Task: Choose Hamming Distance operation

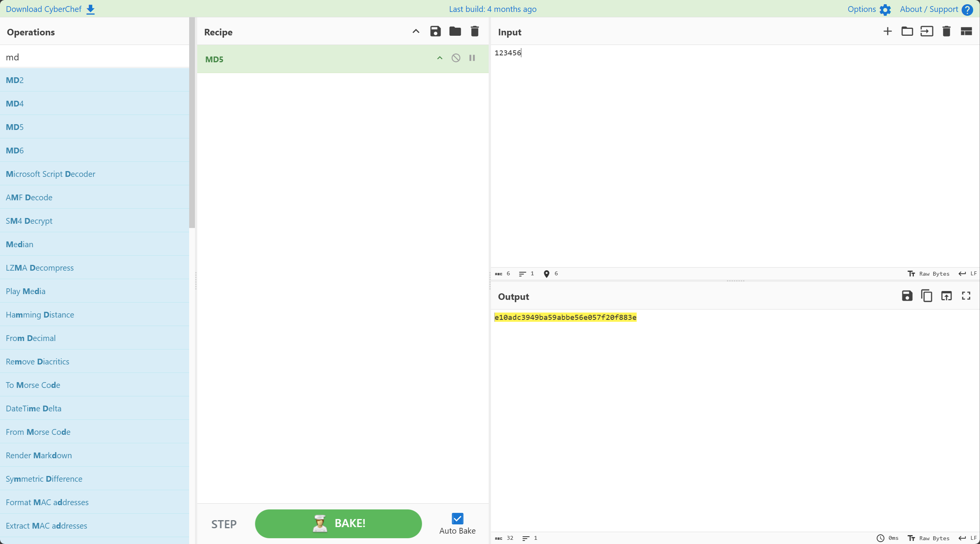Action: tap(95, 314)
